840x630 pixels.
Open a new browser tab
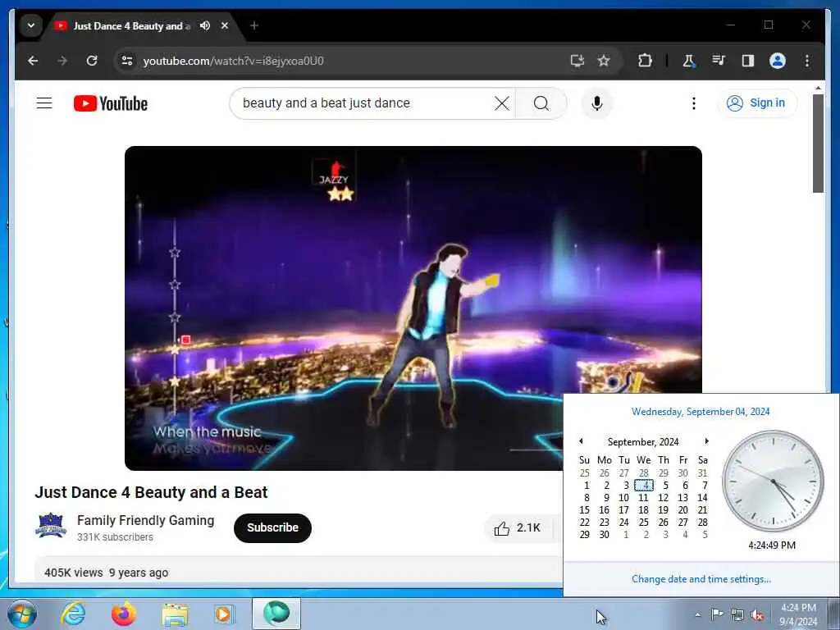254,25
